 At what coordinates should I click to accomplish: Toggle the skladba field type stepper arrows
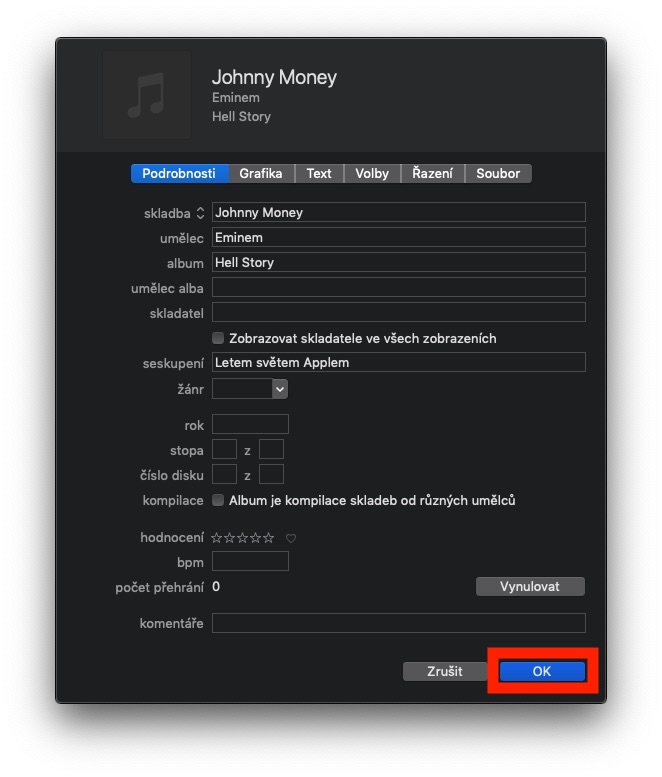coord(200,213)
